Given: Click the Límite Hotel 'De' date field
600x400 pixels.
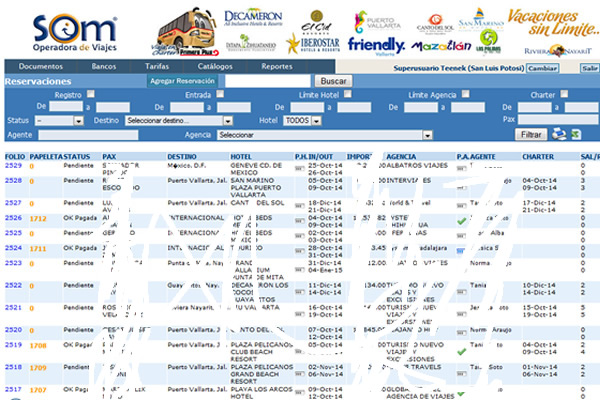Looking at the screenshot, I should pos(307,107).
